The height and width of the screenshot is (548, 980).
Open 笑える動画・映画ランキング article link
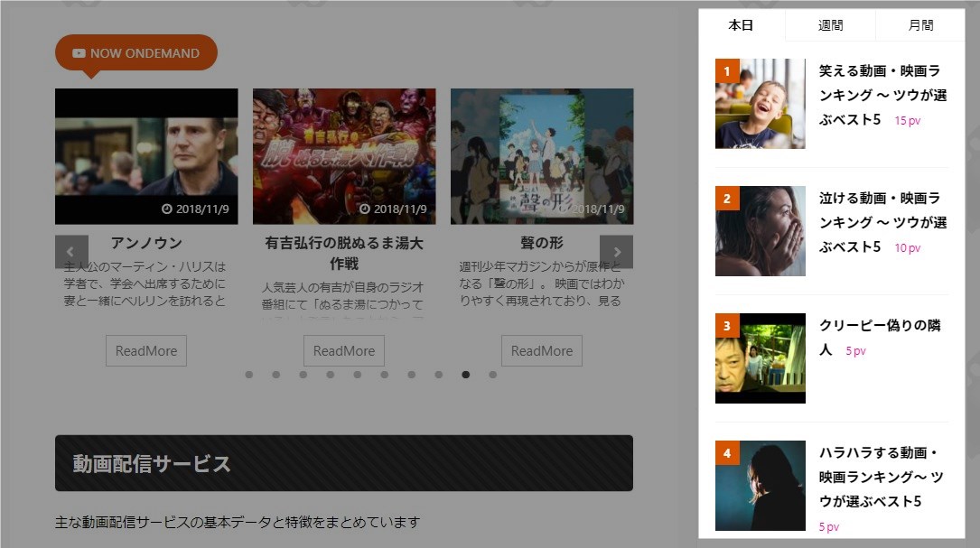click(x=882, y=95)
